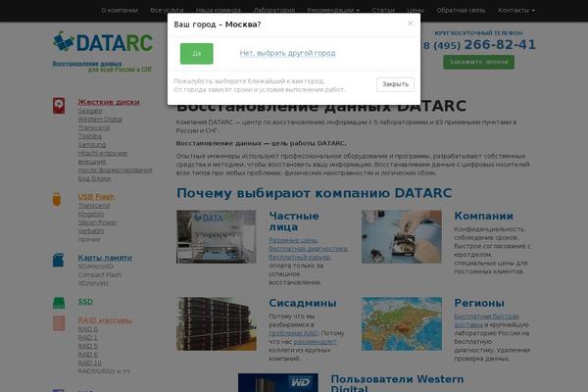Choose Нет, выбрать другой город link
Viewport: 588px width, 392px height.
[287, 53]
